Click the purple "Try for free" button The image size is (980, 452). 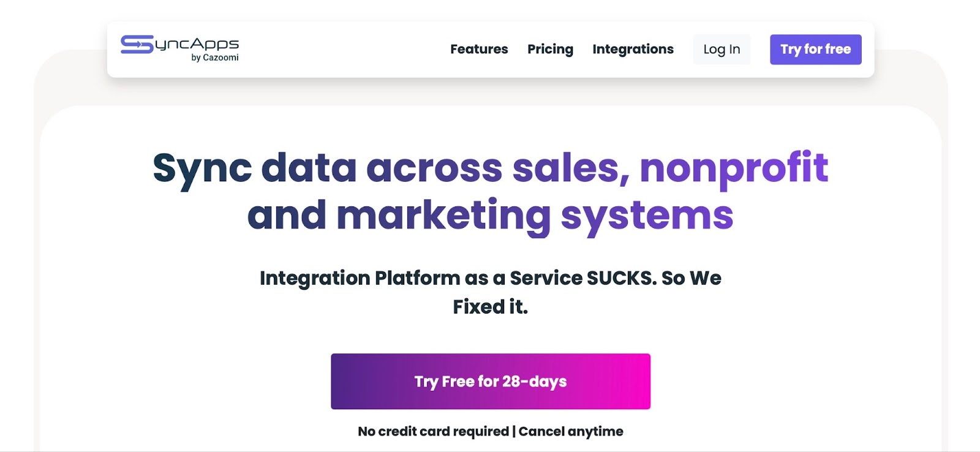(815, 49)
